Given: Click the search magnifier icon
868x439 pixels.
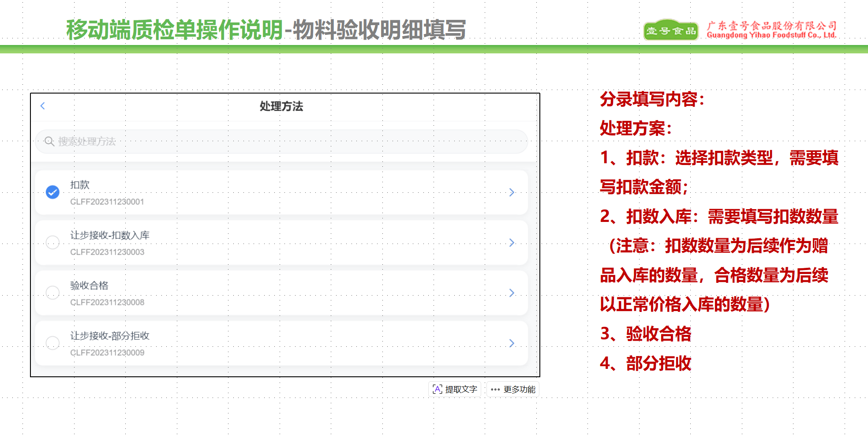Looking at the screenshot, I should [49, 141].
